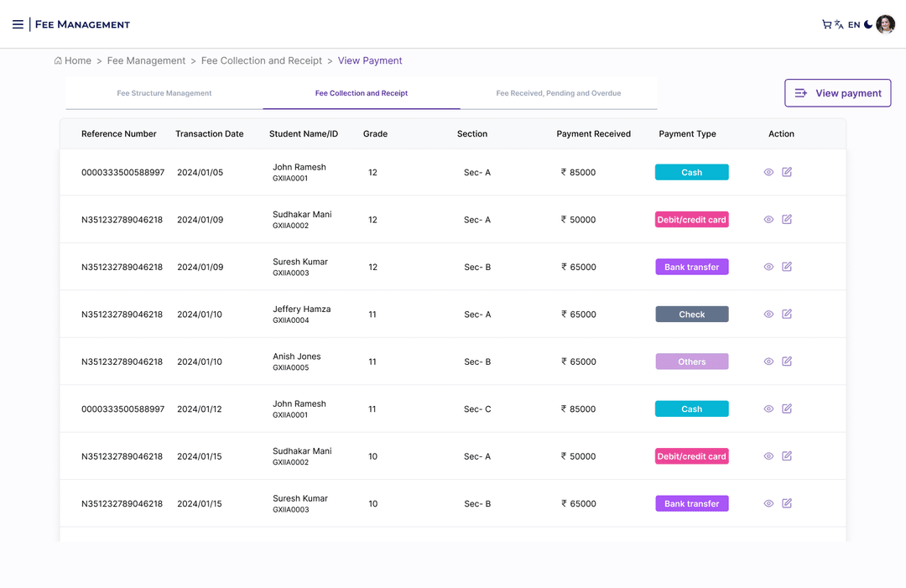Click the home icon in the breadcrumb

click(x=59, y=60)
